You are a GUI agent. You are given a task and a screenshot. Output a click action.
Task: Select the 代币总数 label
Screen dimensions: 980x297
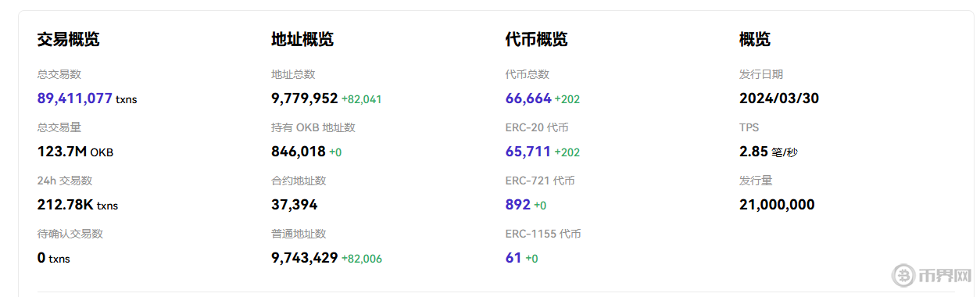coord(528,74)
